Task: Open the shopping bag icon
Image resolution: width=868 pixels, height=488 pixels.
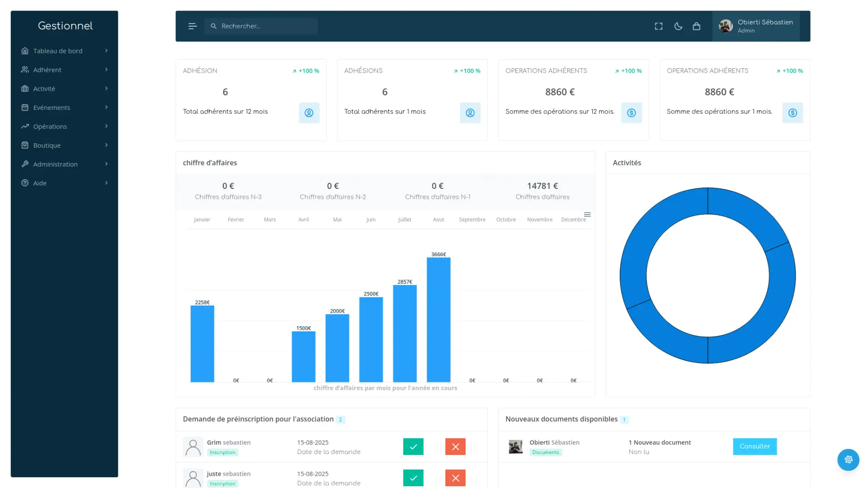Action: click(697, 26)
